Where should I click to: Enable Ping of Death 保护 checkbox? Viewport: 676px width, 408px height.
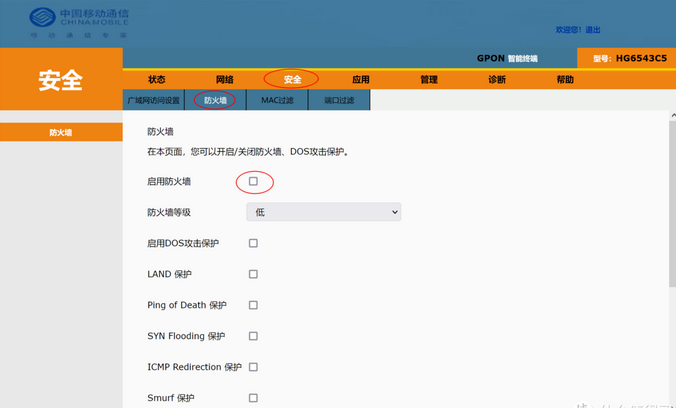point(253,305)
